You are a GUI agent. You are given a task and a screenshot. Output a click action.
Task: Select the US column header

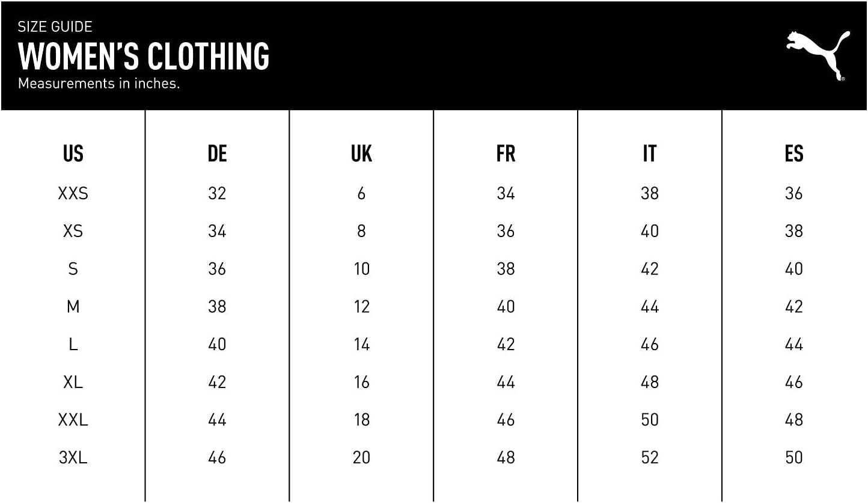[73, 154]
